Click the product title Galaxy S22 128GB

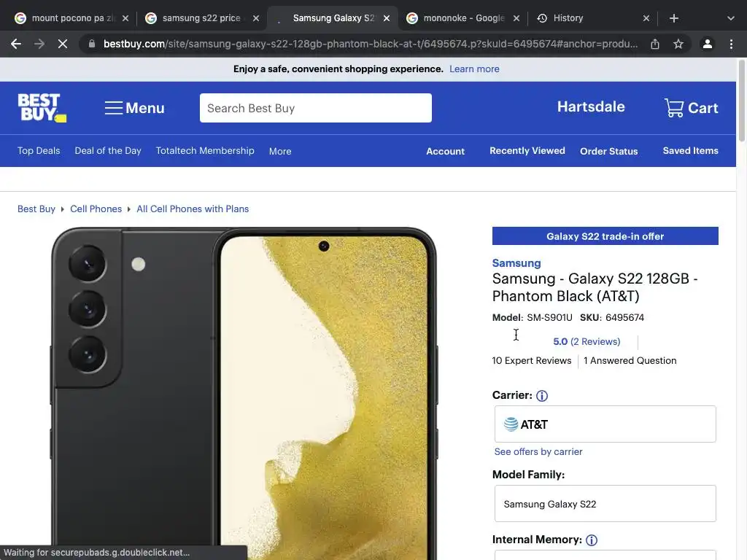[x=595, y=287]
